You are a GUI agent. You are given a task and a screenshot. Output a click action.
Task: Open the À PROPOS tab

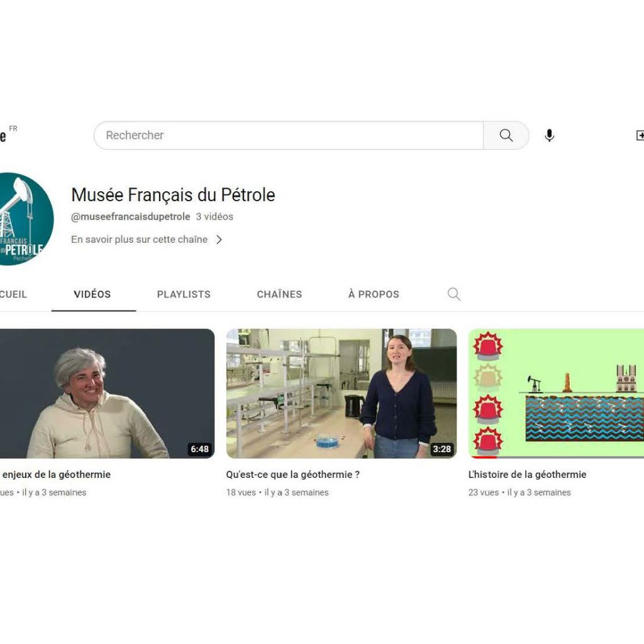coord(374,294)
